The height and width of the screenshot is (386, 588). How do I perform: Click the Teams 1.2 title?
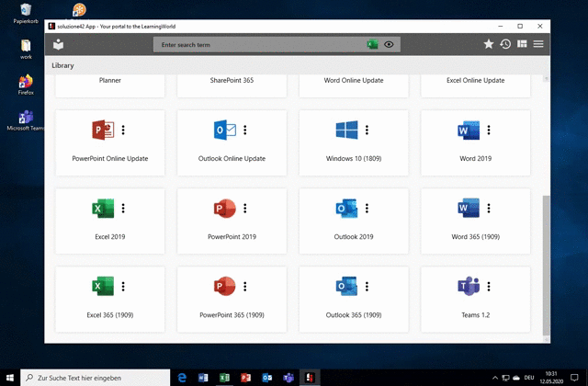point(476,315)
